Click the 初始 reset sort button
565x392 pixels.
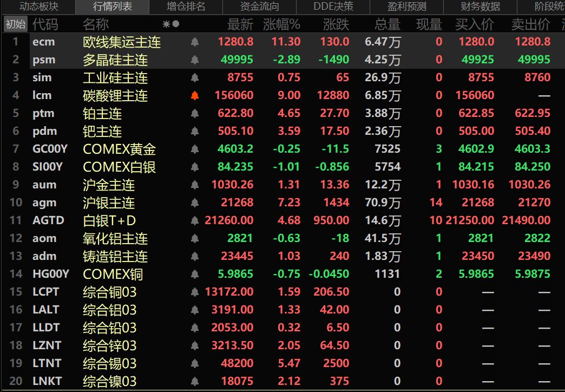pyautogui.click(x=16, y=24)
